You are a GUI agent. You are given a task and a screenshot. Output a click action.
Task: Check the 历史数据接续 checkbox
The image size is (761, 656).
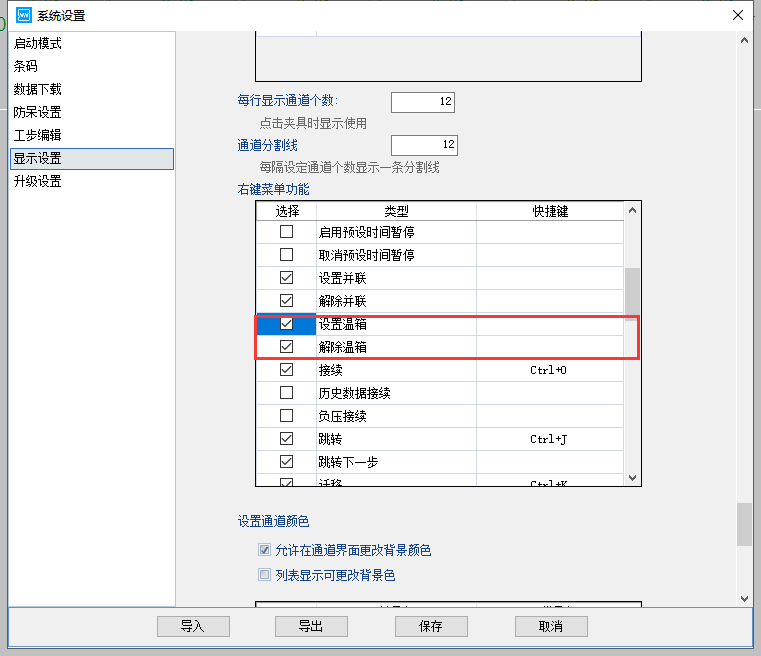[x=286, y=393]
